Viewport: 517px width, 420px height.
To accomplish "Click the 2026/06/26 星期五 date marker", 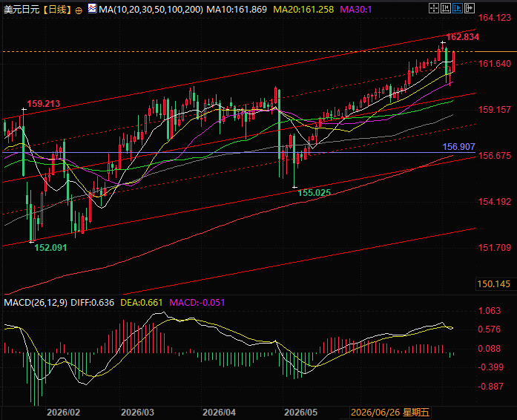I will click(390, 413).
